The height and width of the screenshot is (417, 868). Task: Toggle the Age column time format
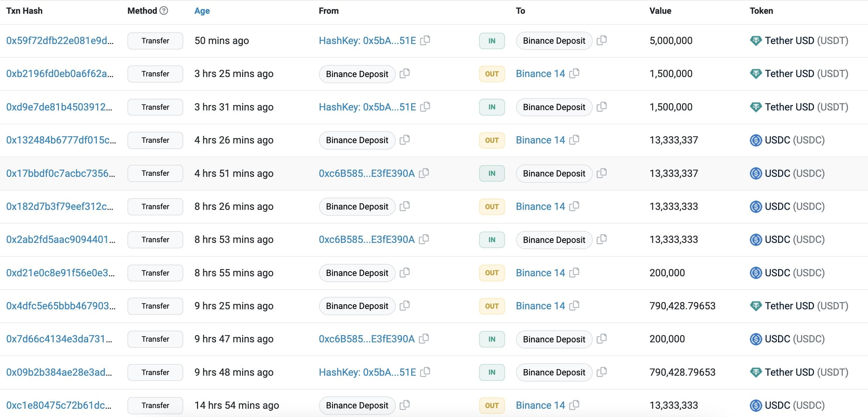pos(202,11)
